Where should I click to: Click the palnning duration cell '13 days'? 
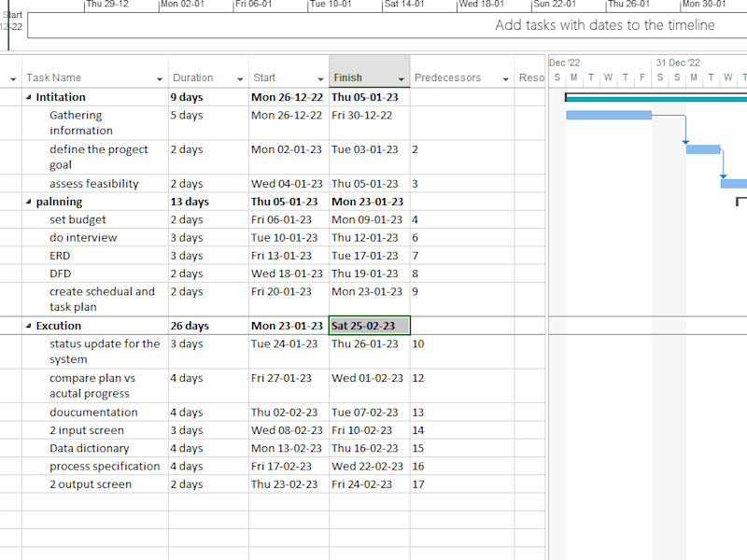(208, 202)
